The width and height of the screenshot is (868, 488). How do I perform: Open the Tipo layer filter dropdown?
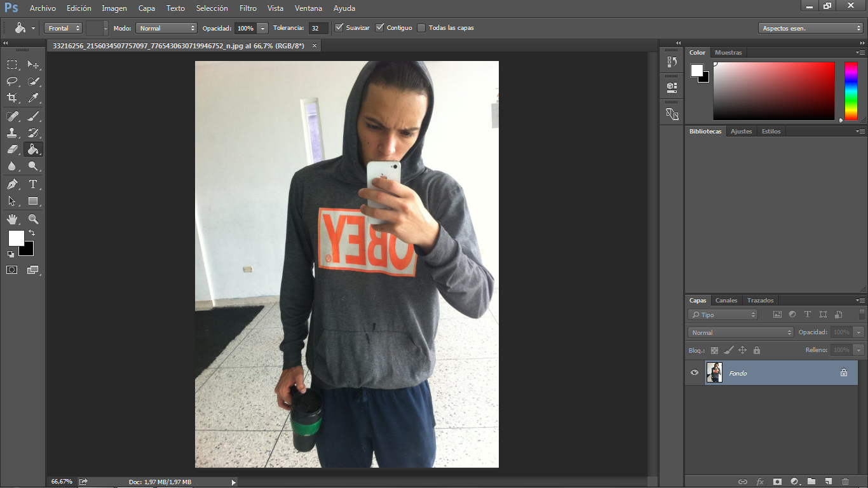click(723, 315)
